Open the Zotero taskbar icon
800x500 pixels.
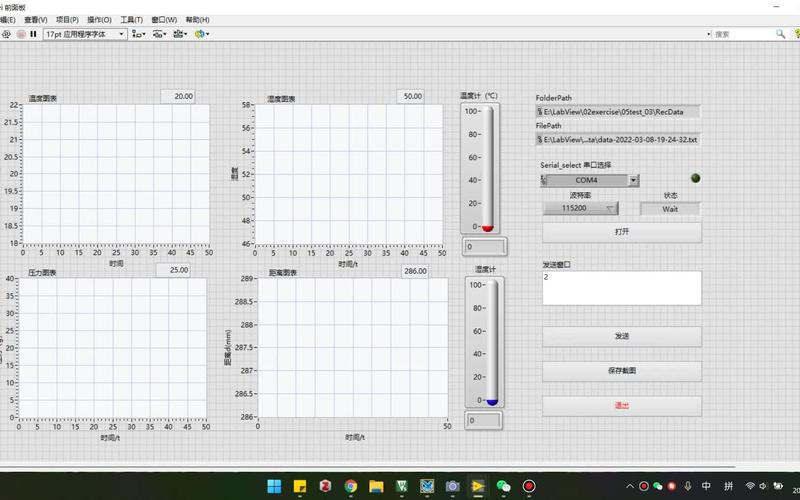click(x=325, y=486)
